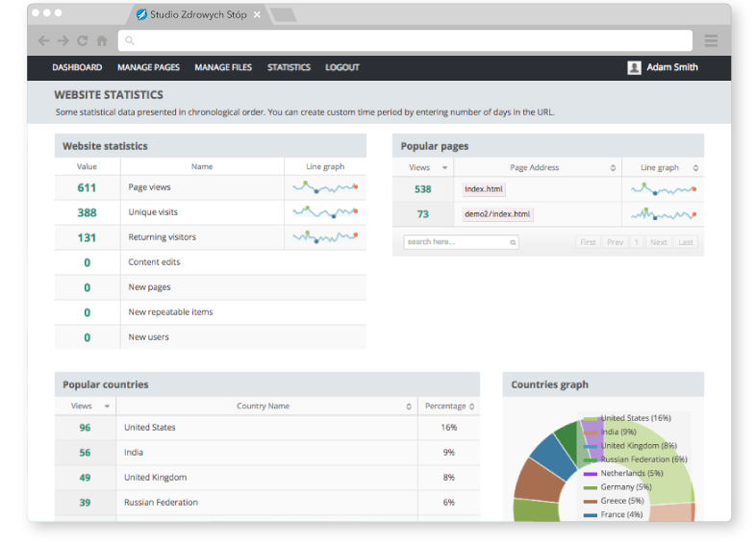Image resolution: width=756 pixels, height=544 pixels.
Task: Click the Germany (5%) legend entry
Action: click(626, 487)
